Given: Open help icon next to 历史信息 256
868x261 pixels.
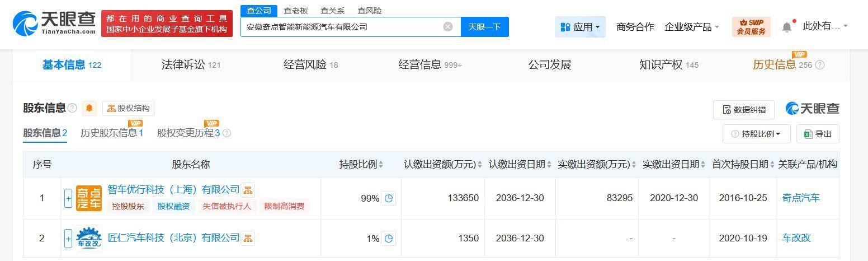Looking at the screenshot, I should (x=820, y=65).
